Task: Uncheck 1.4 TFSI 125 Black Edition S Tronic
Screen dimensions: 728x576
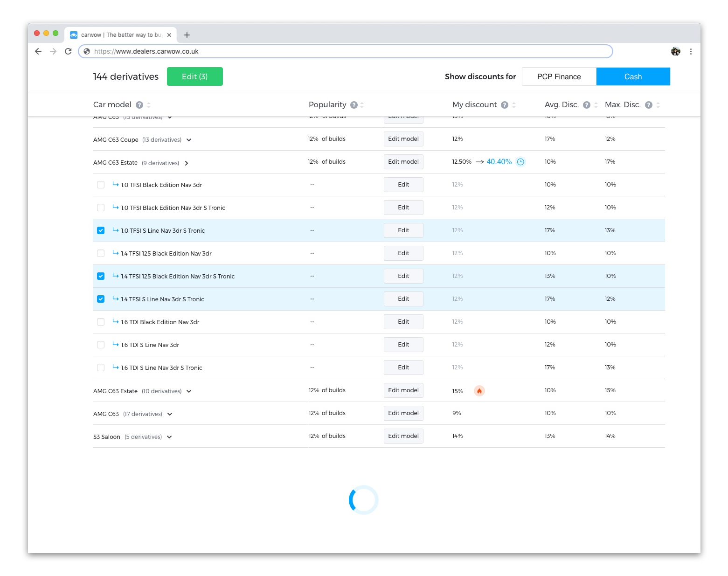Action: point(101,276)
